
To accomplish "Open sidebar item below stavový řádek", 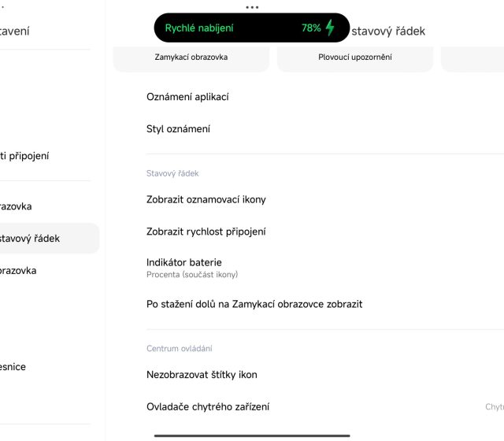I will click(x=19, y=271).
